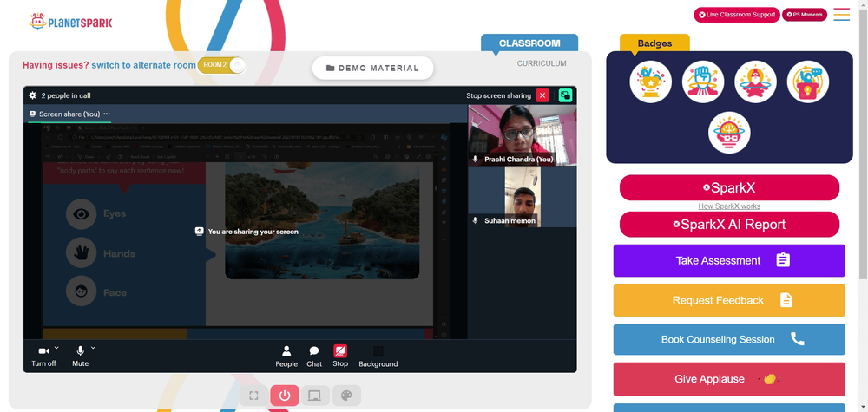Switch to the CLASSROOM tab
Image resolution: width=868 pixels, height=412 pixels.
click(x=529, y=43)
